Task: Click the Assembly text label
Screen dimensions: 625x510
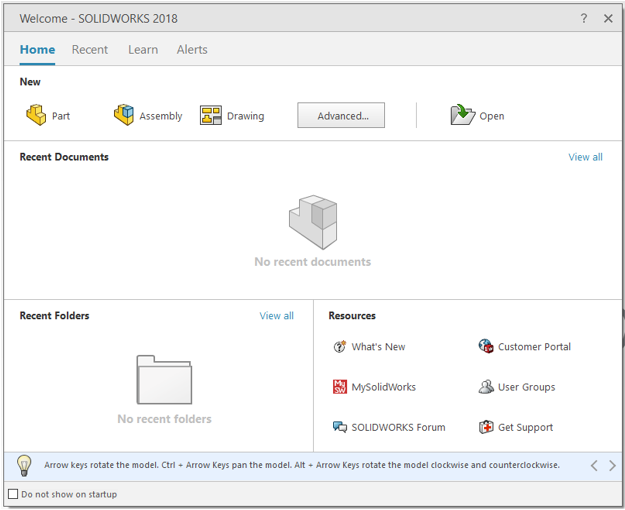Action: [x=161, y=116]
